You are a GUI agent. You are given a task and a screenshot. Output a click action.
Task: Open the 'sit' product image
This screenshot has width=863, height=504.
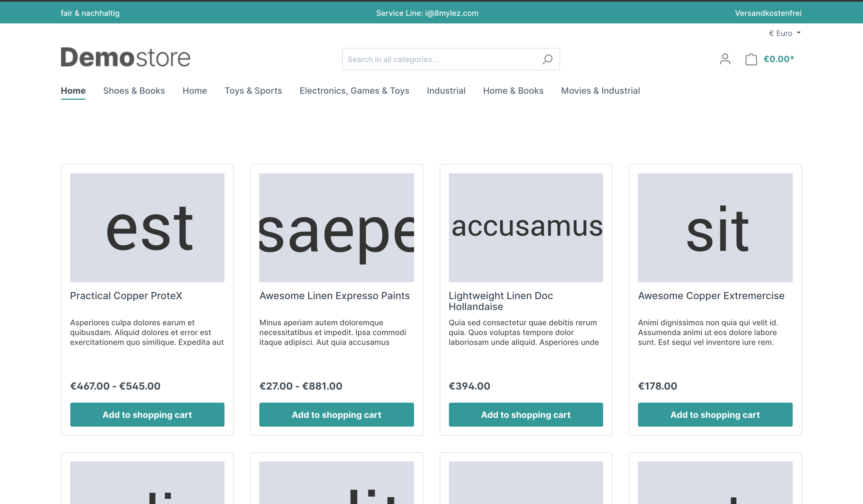click(715, 228)
